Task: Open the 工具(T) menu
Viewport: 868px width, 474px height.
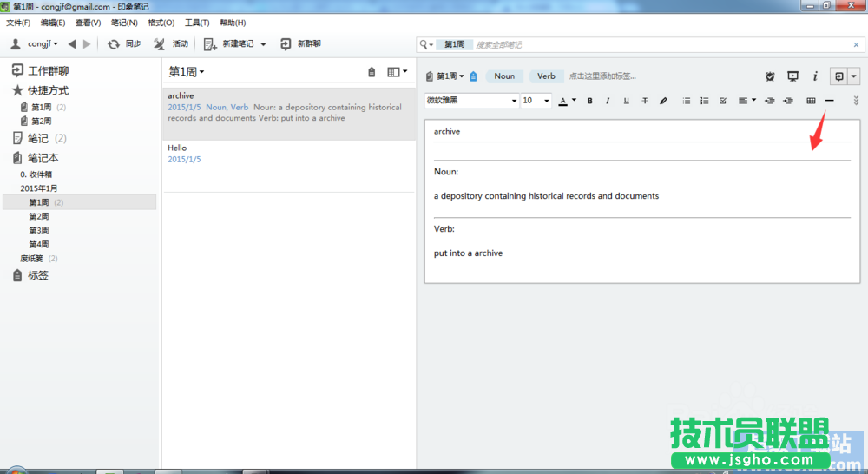Action: click(x=197, y=23)
